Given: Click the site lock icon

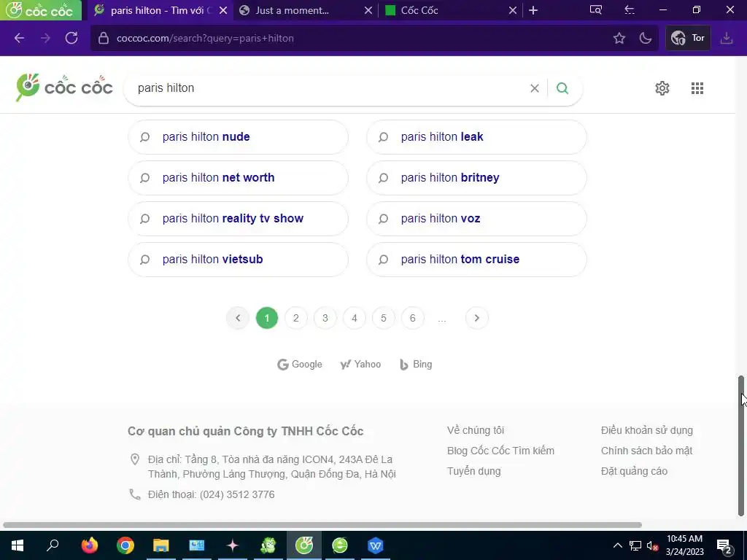Looking at the screenshot, I should pos(104,38).
